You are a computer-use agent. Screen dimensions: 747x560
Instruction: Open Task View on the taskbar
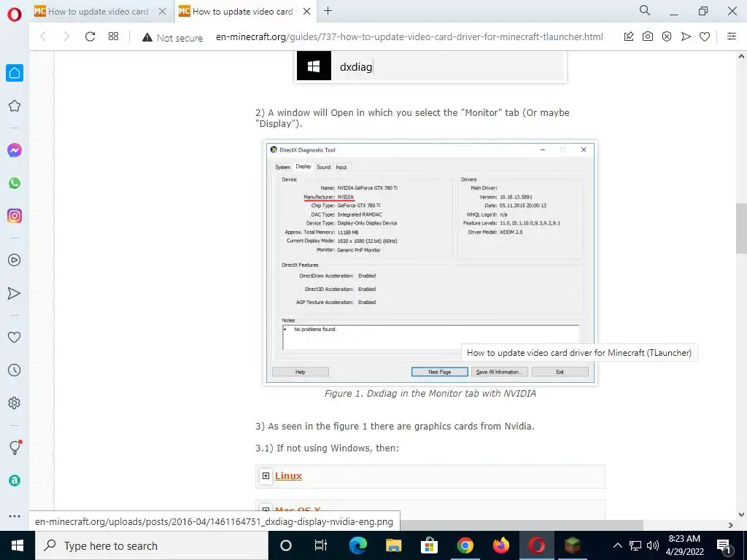[321, 545]
